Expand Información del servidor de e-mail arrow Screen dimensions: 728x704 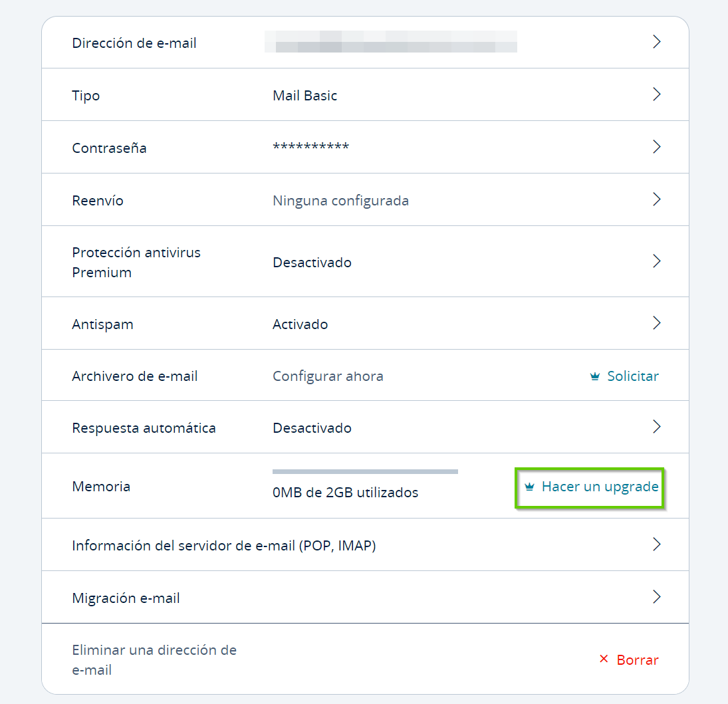pos(656,544)
